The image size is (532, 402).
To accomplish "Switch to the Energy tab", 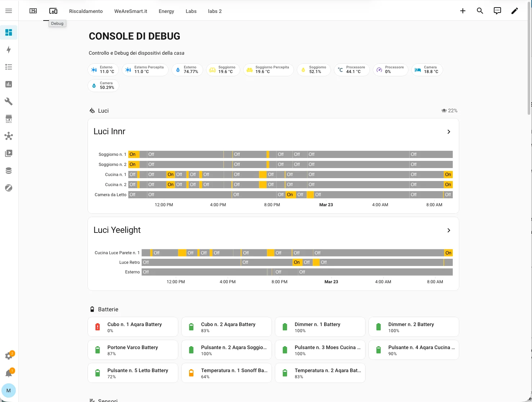I will click(166, 11).
